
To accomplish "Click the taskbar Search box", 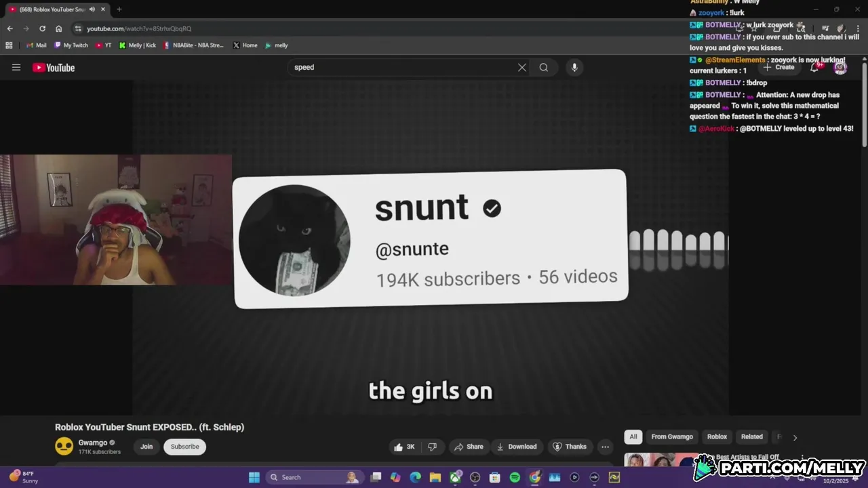I will point(314,477).
